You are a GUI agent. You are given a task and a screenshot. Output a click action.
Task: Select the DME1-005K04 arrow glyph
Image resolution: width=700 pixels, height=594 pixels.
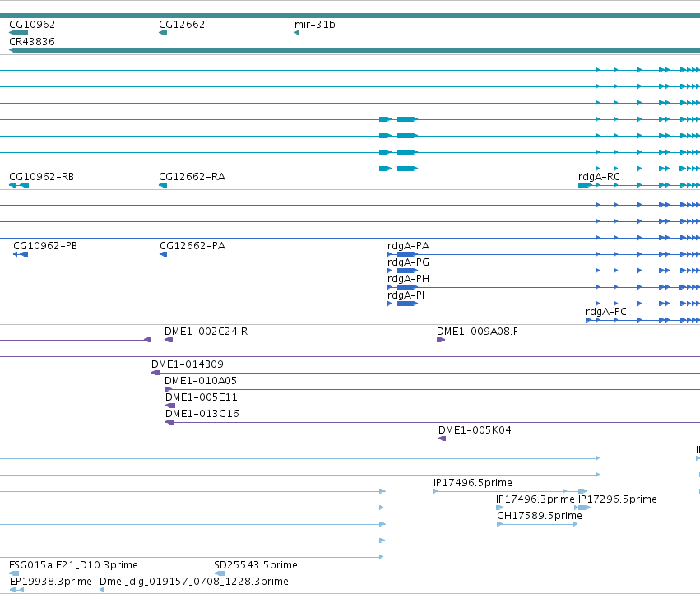[442, 439]
